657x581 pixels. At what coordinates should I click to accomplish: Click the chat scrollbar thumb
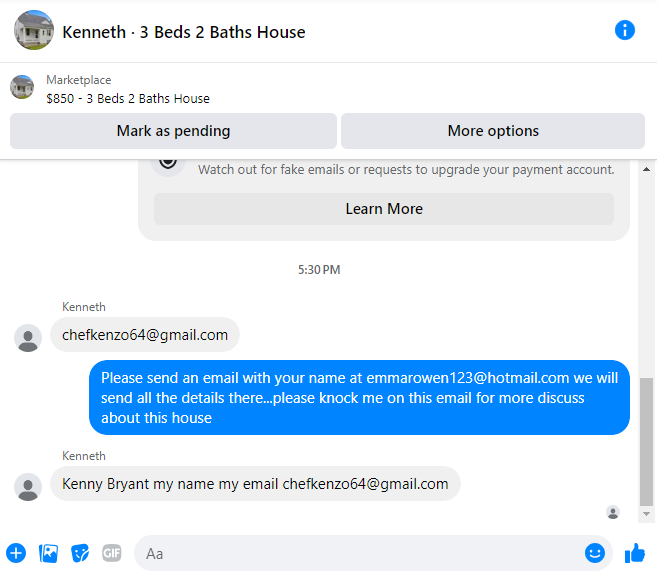click(646, 442)
